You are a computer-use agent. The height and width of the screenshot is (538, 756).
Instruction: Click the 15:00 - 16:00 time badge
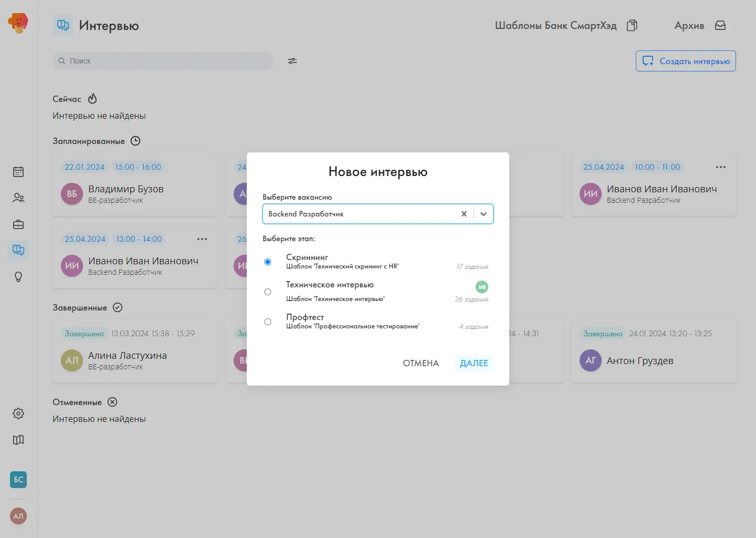pyautogui.click(x=138, y=167)
